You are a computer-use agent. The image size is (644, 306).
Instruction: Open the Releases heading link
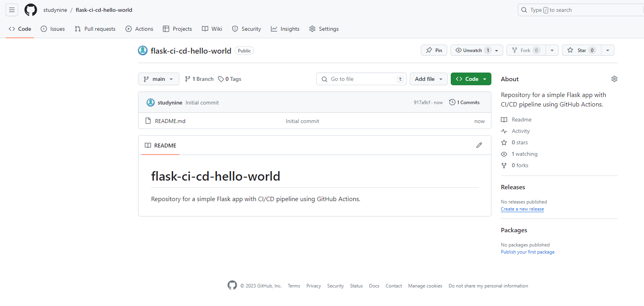pos(513,187)
